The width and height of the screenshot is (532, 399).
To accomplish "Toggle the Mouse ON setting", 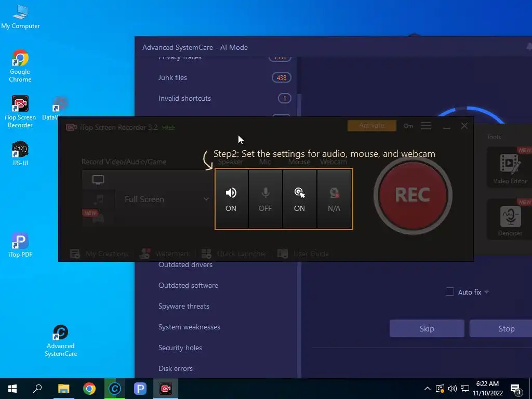I will [300, 199].
